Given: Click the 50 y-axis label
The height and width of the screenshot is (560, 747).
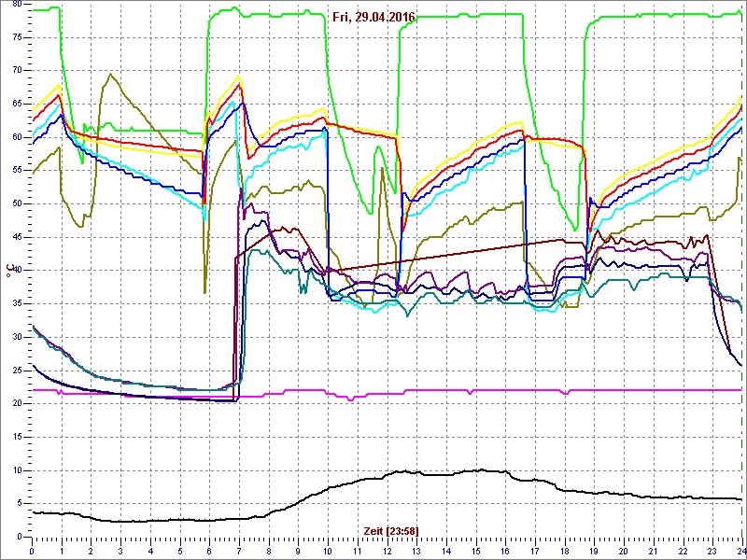Looking at the screenshot, I should [x=19, y=204].
